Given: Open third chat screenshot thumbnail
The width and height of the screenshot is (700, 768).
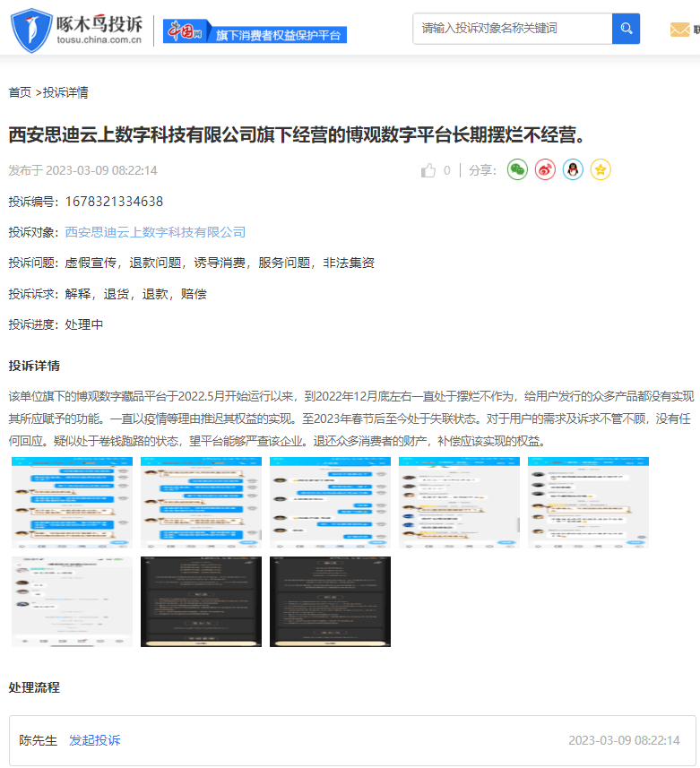Looking at the screenshot, I should [x=330, y=503].
